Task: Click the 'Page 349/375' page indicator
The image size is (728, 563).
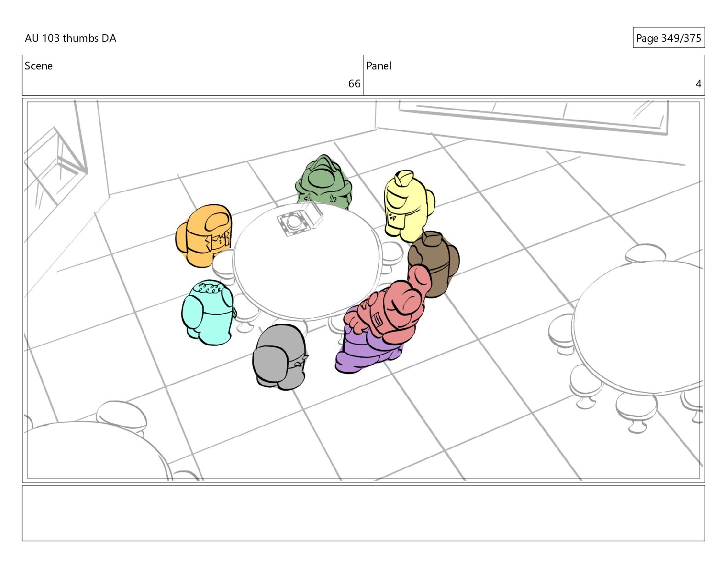Action: tap(668, 38)
